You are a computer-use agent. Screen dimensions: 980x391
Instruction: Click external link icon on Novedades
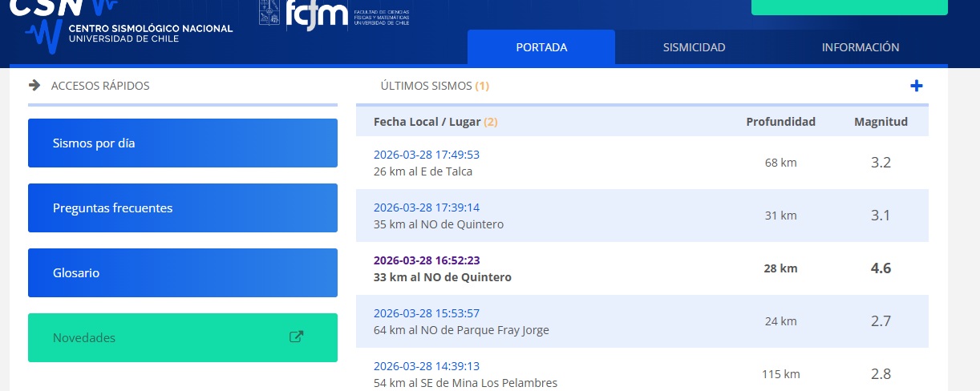[296, 337]
